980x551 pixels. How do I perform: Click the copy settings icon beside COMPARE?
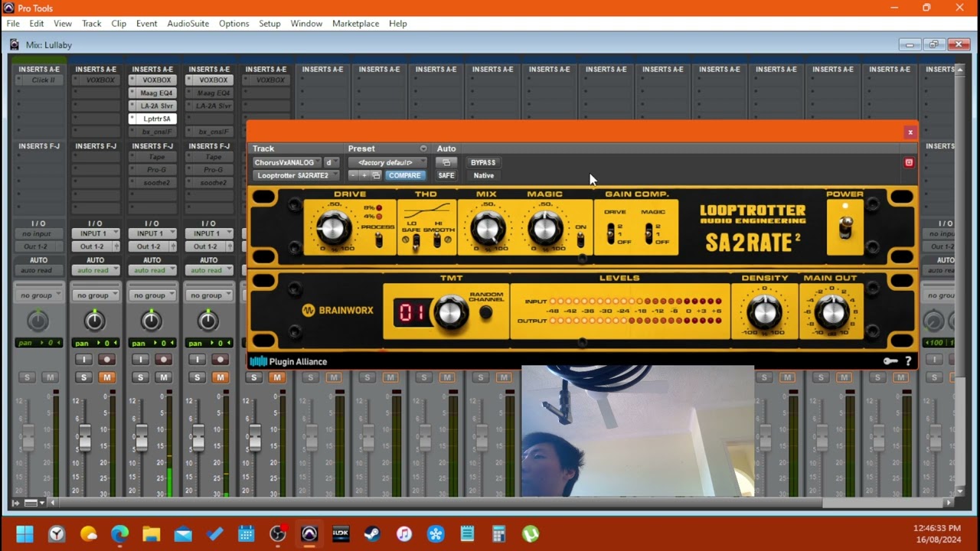tap(376, 175)
